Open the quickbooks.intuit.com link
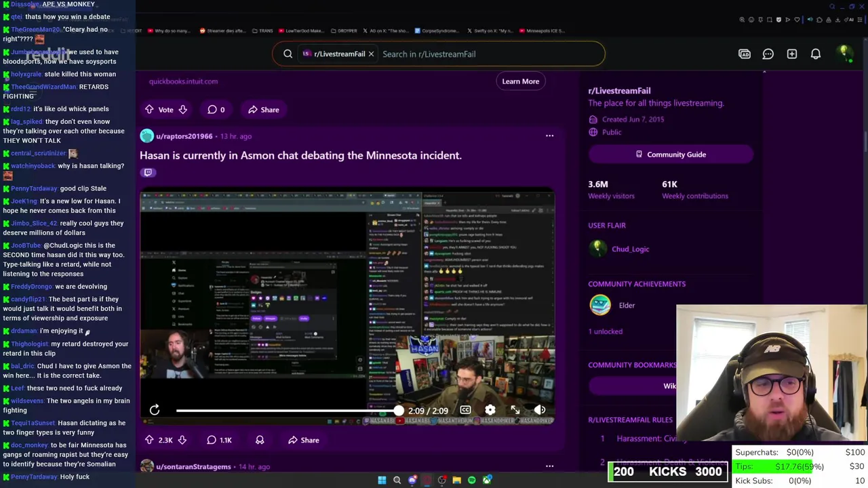Viewport: 868px width, 488px height. pyautogui.click(x=183, y=81)
